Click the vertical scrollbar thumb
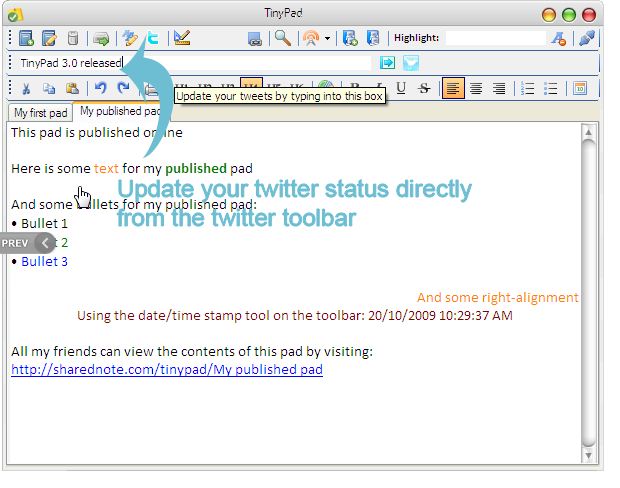This screenshot has width=620, height=488. tap(588, 293)
